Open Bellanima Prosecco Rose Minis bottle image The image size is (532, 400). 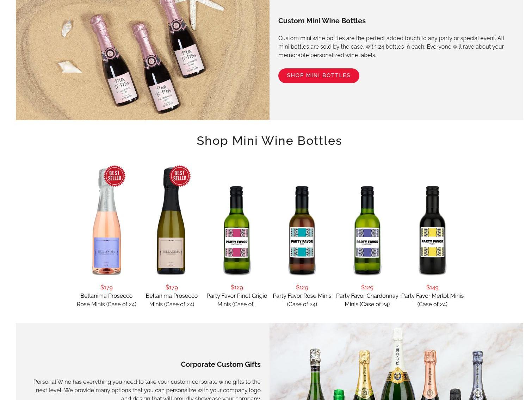coord(106,221)
